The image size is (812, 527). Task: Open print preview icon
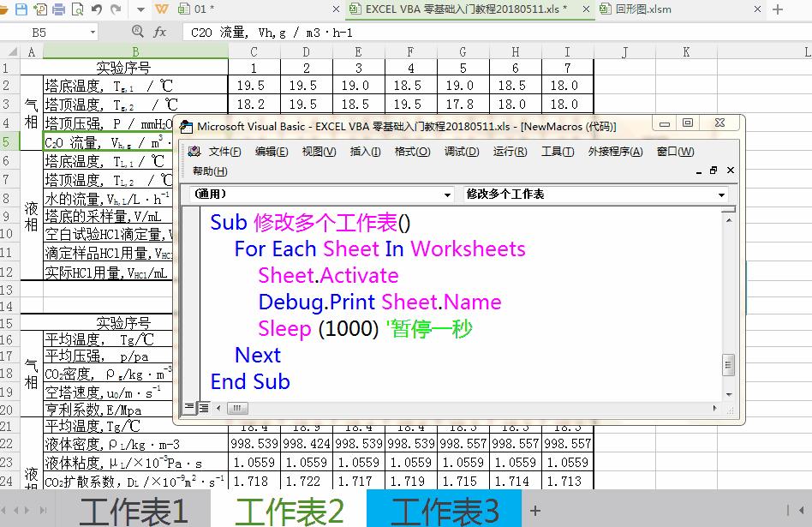point(77,9)
